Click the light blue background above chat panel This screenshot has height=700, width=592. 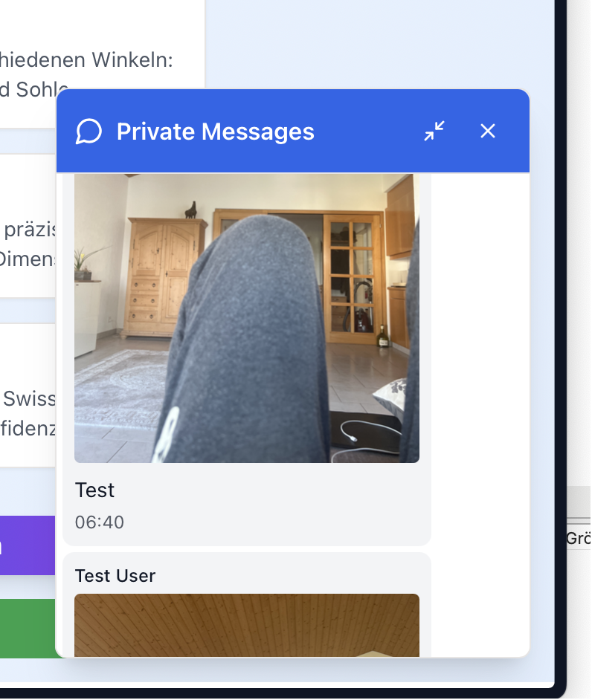coord(372,45)
